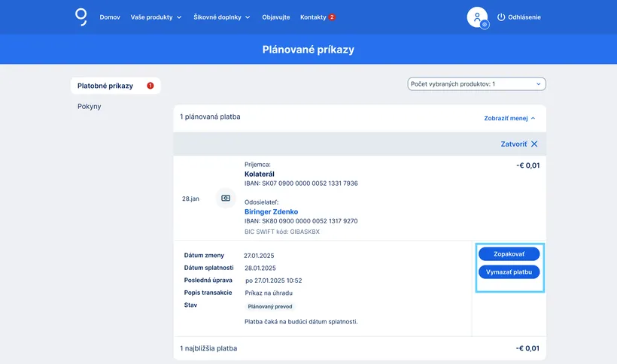Screen dimensions: 617x364
Task: Open the user profile avatar icon
Action: coord(477,17)
